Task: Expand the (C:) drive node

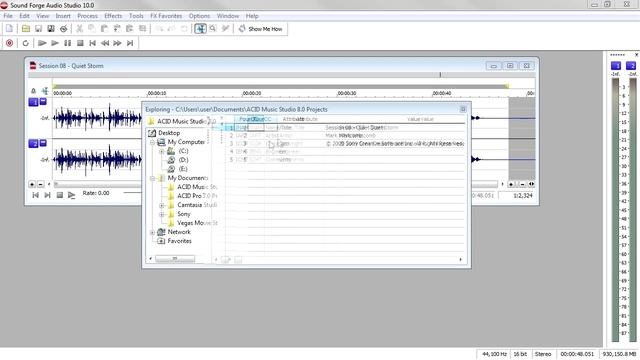Action: pyautogui.click(x=162, y=151)
